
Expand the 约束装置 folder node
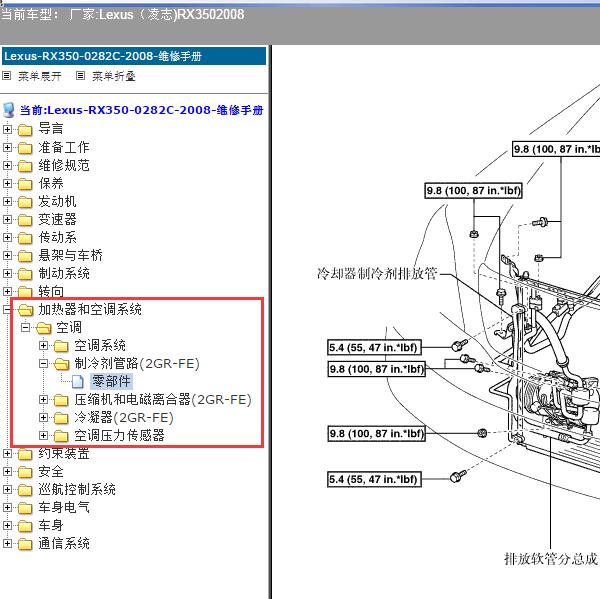click(x=7, y=454)
